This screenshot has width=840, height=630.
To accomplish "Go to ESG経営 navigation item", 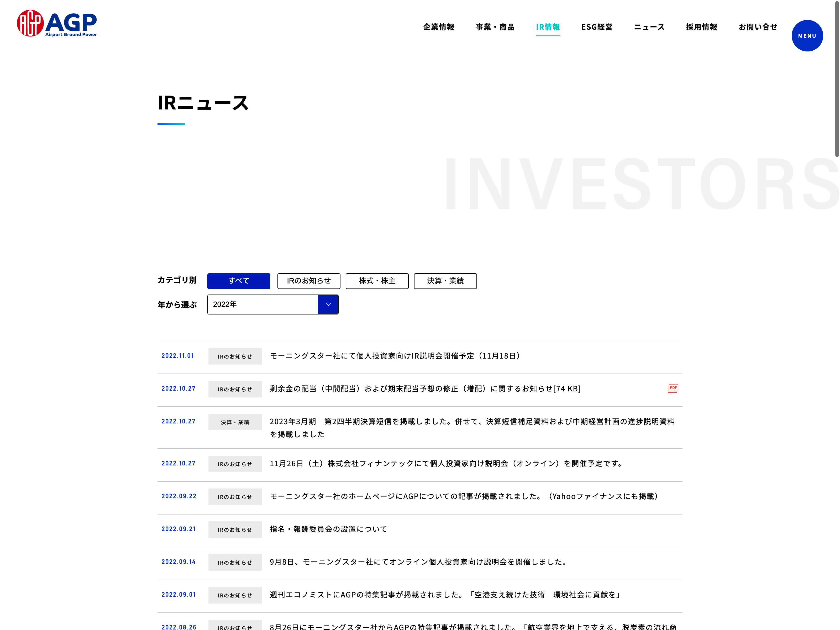I will pyautogui.click(x=597, y=27).
